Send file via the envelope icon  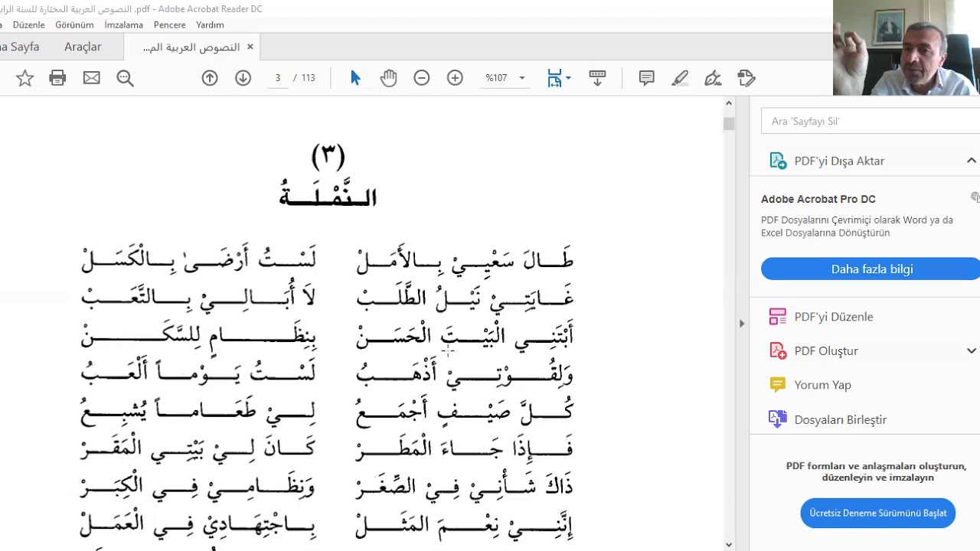[92, 78]
